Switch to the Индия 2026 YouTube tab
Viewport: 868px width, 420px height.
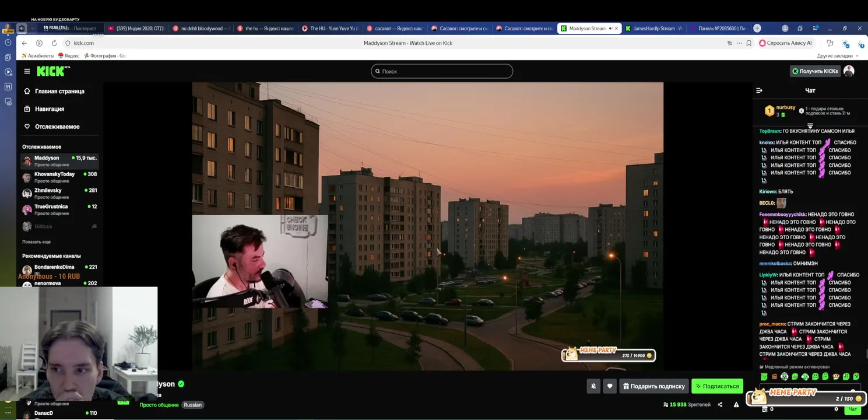137,28
